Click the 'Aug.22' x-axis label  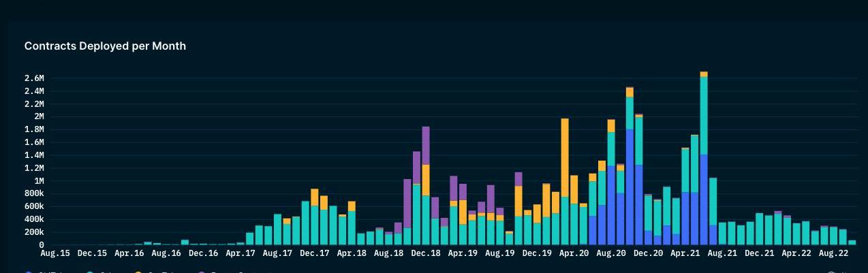tap(833, 253)
